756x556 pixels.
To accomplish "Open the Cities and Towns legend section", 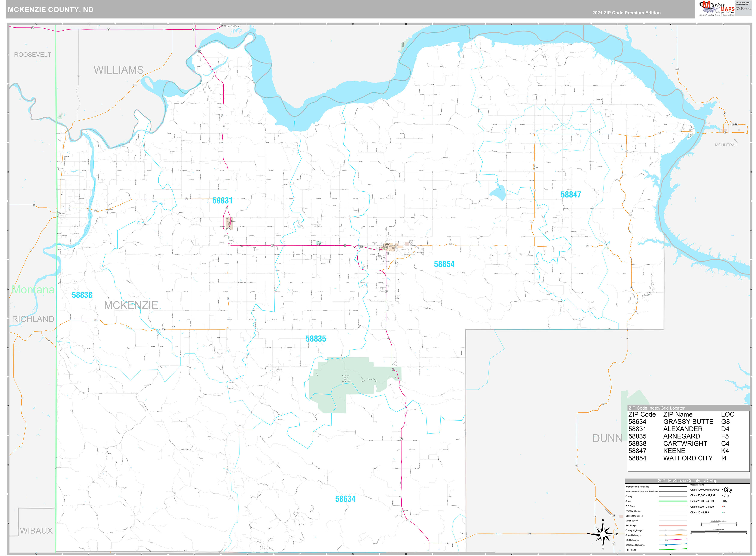I will (697, 485).
